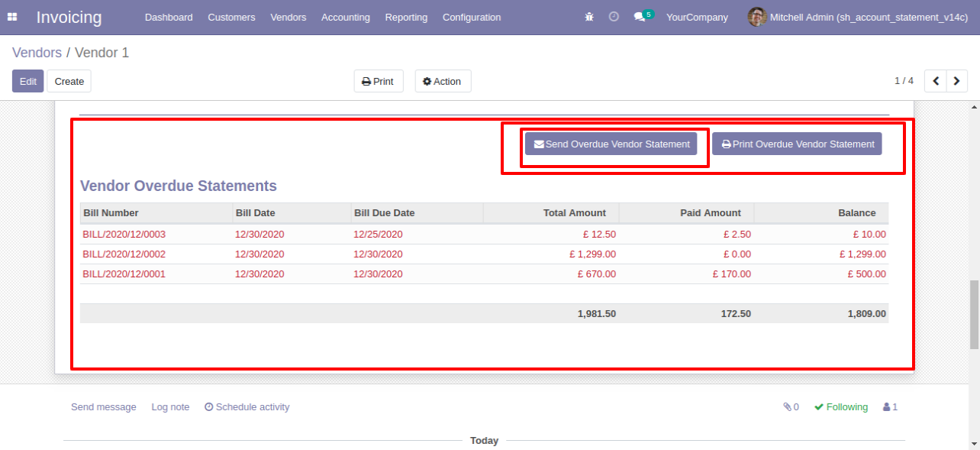Click the 1,981.50 total sum
Image resolution: width=980 pixels, height=450 pixels.
(x=597, y=313)
